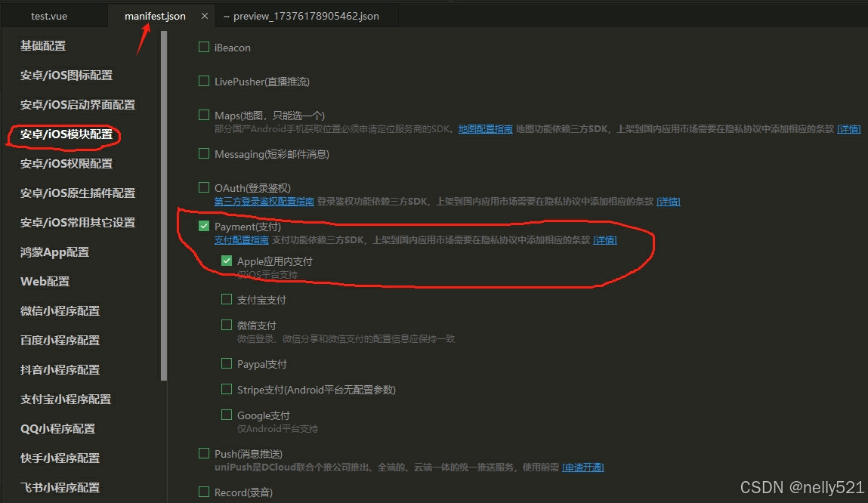This screenshot has height=503, width=868.
Task: Enable Google支付 checkbox
Action: pyautogui.click(x=227, y=415)
